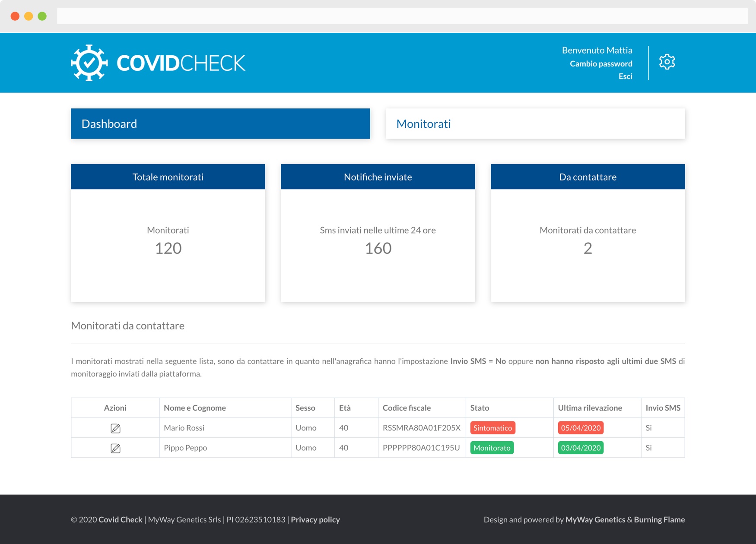Click age 40 in the Pippo Peppo row
Image resolution: width=756 pixels, height=544 pixels.
(x=344, y=448)
